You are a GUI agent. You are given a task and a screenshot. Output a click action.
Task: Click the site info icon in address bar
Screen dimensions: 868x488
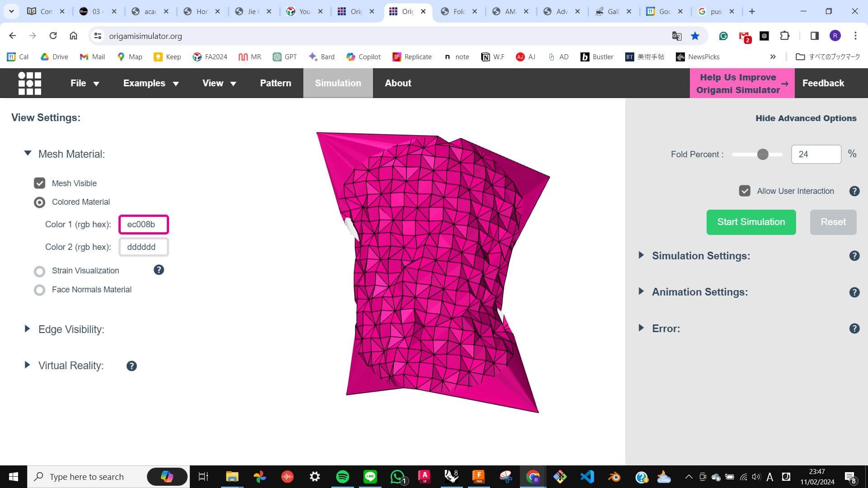[97, 36]
